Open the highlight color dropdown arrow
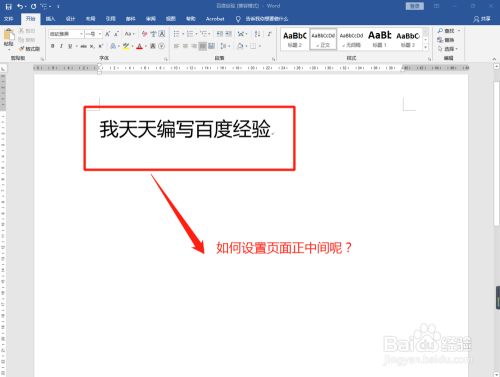This screenshot has width=500, height=377. pyautogui.click(x=132, y=46)
